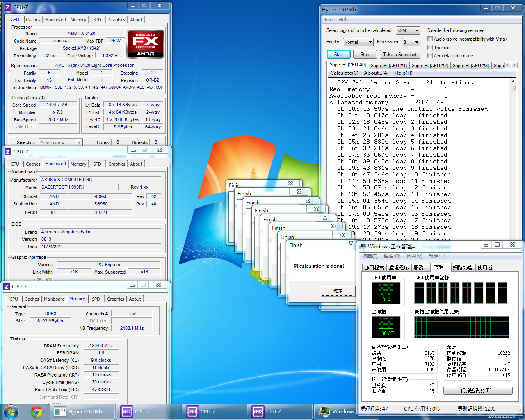The width and height of the screenshot is (525, 420).
Task: Open the Hyper PI Help menu
Action: coord(344,20)
